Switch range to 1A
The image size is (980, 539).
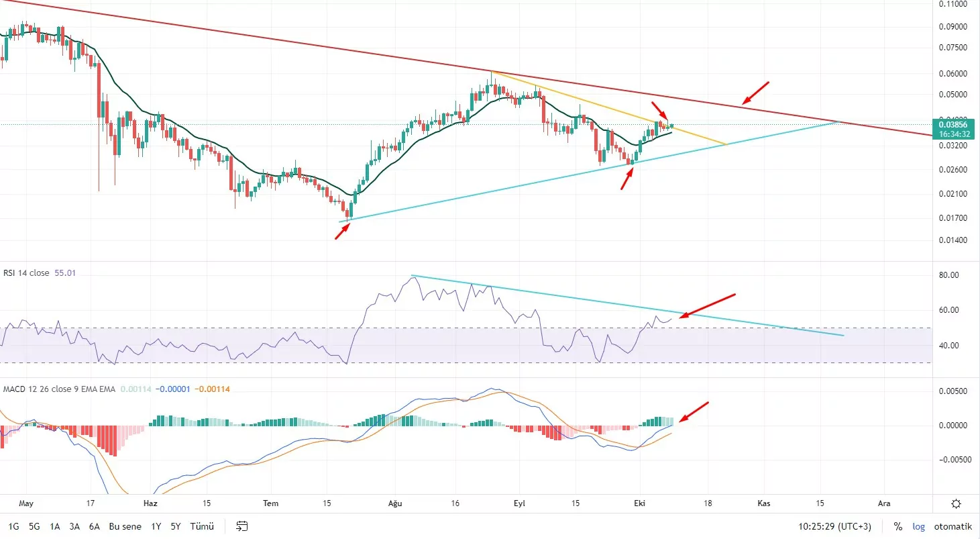coord(55,526)
